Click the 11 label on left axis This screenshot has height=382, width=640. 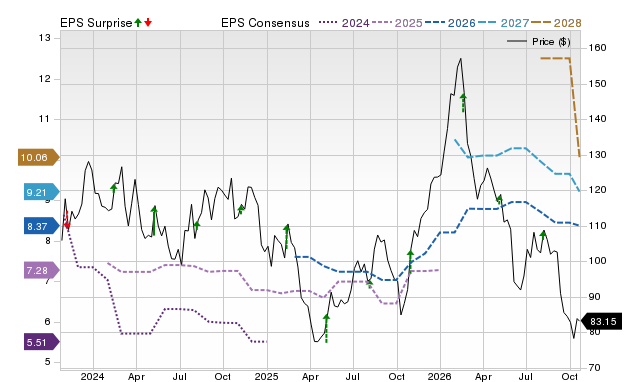[x=44, y=119]
